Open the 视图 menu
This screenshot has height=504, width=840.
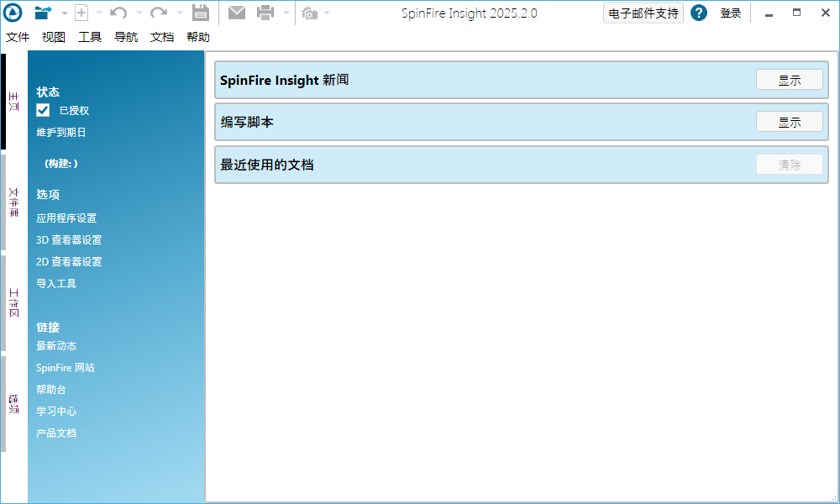pos(54,37)
